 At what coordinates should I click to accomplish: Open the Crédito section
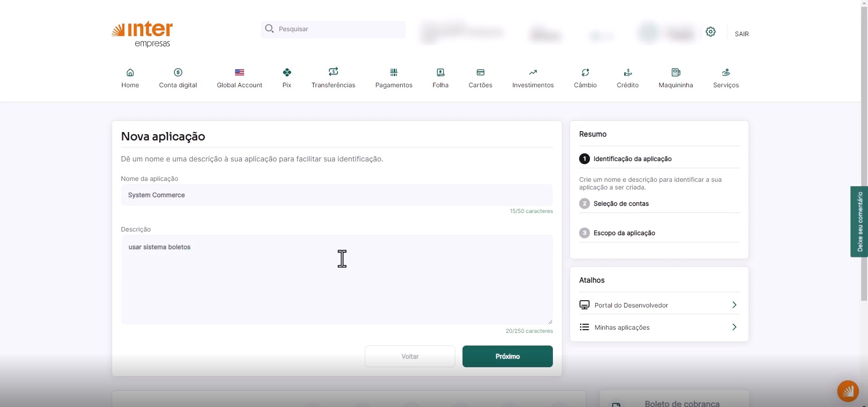point(627,78)
